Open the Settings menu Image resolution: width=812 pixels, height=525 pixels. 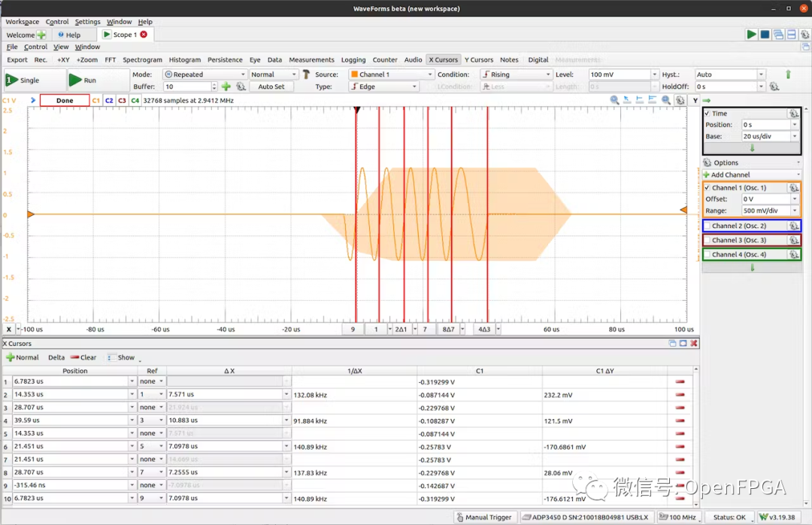point(87,22)
